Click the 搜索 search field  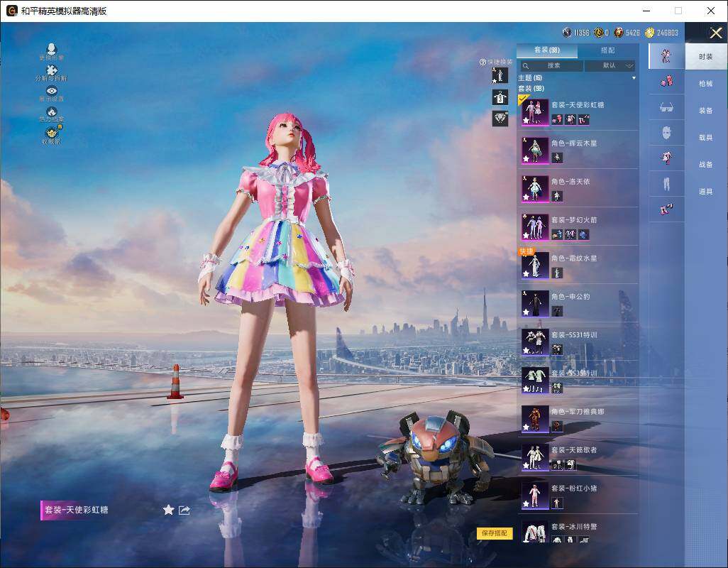click(x=553, y=65)
